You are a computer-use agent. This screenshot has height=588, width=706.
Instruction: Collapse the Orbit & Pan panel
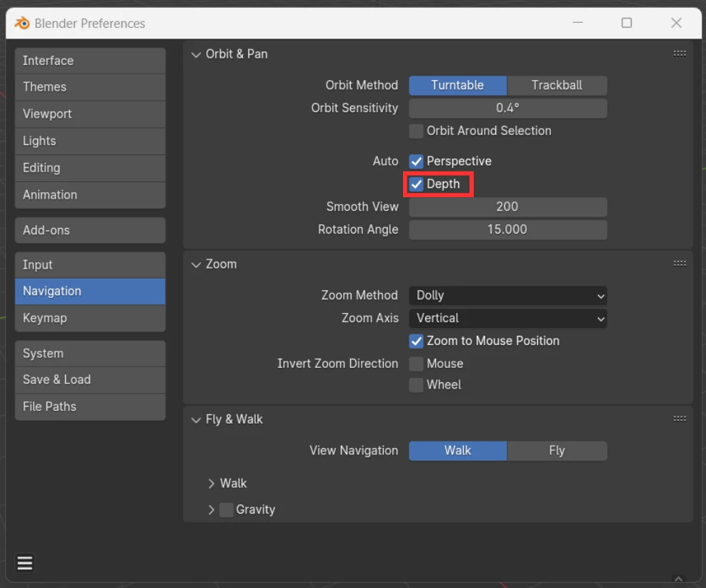click(x=196, y=54)
